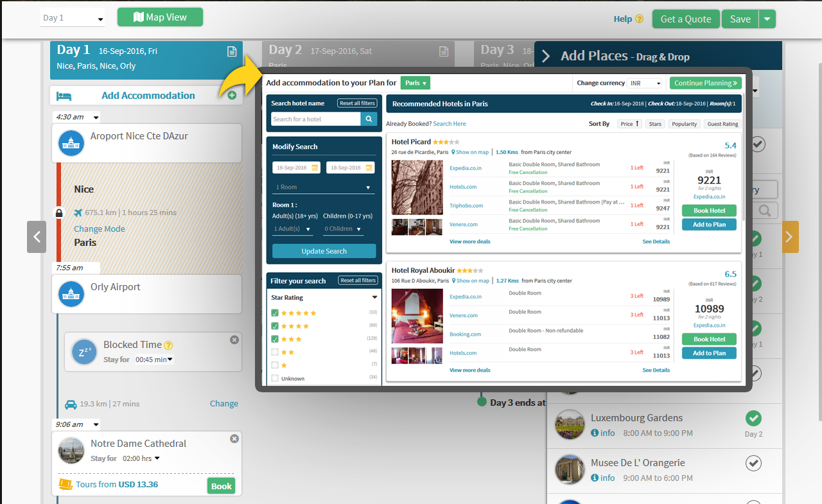822x504 pixels.
Task: Click Book Hotel for Hotel Picard
Action: click(709, 211)
